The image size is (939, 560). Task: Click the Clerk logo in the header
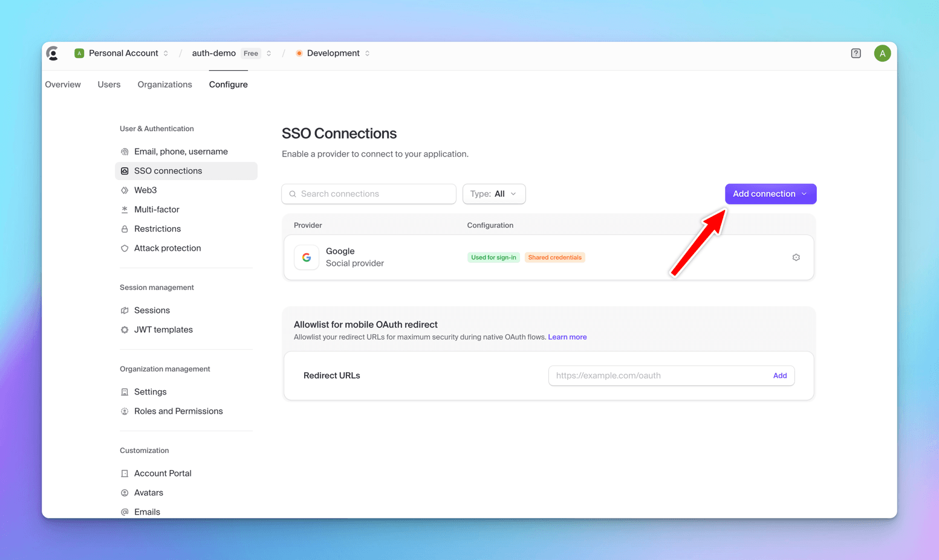53,53
